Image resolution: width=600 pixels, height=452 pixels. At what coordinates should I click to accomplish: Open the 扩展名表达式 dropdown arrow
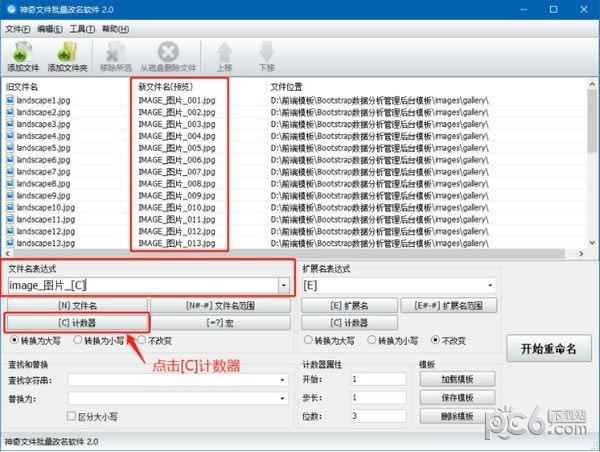[490, 286]
